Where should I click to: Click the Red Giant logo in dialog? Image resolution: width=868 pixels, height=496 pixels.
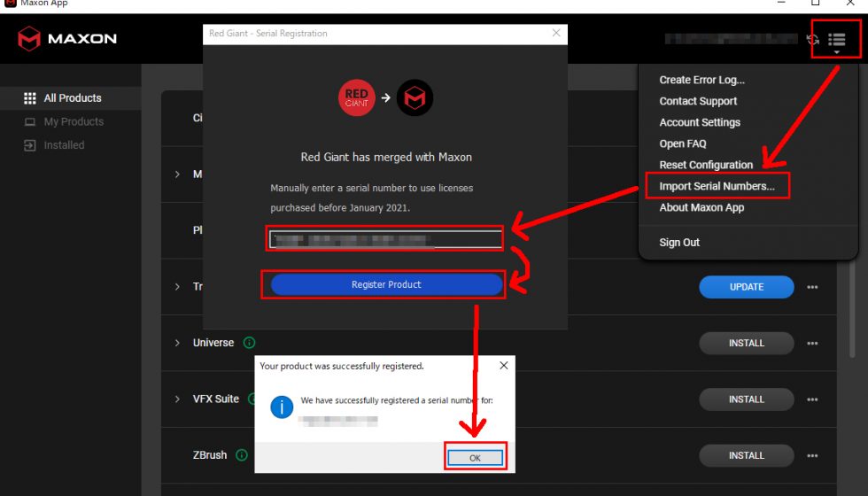[356, 98]
